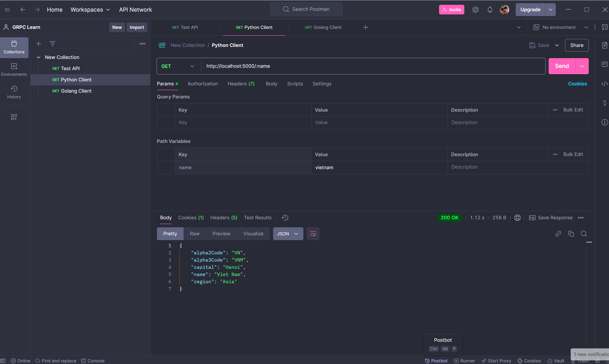Click the Search Postman box
Image resolution: width=609 pixels, height=364 pixels.
pos(306,9)
